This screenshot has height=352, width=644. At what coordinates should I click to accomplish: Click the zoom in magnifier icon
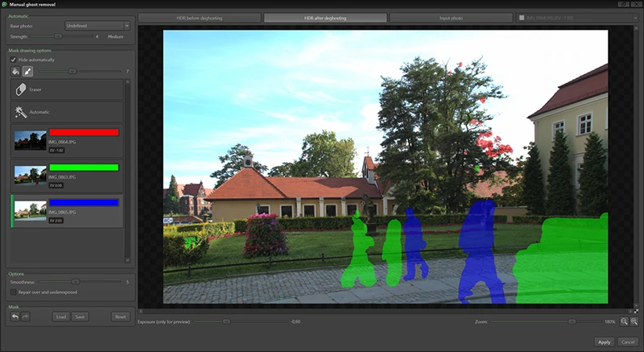click(x=624, y=321)
